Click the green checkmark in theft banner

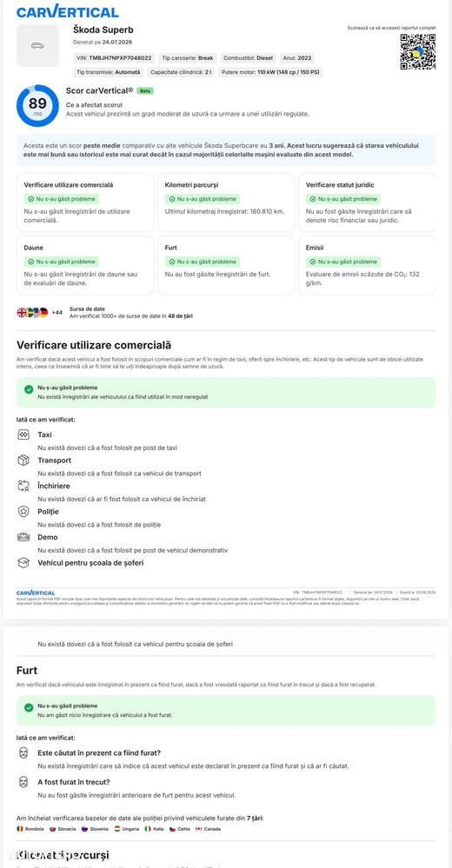pos(29,708)
